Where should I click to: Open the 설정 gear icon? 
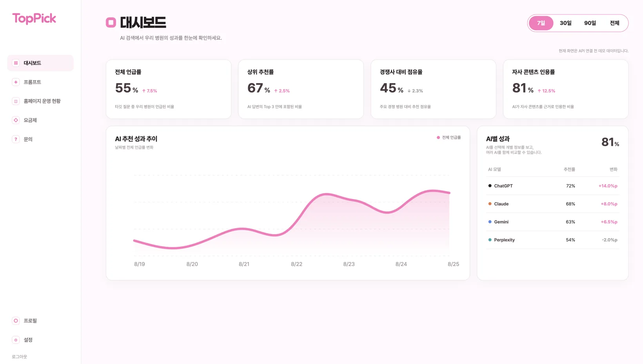pyautogui.click(x=16, y=340)
